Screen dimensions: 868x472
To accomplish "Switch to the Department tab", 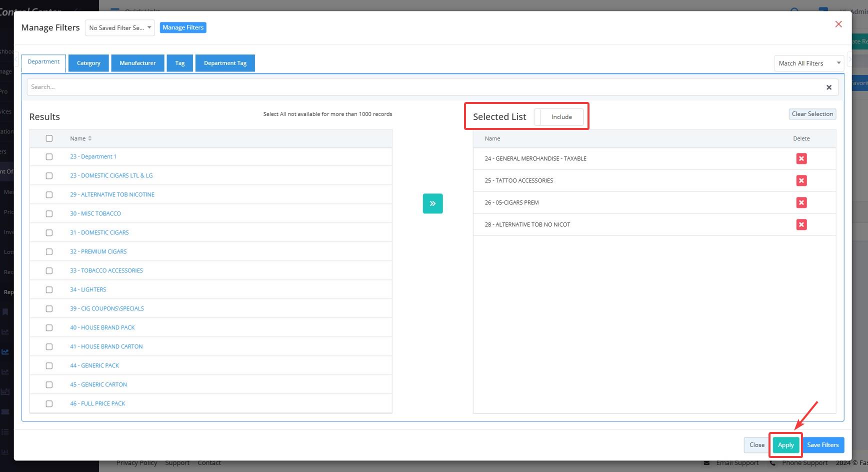I will (43, 62).
